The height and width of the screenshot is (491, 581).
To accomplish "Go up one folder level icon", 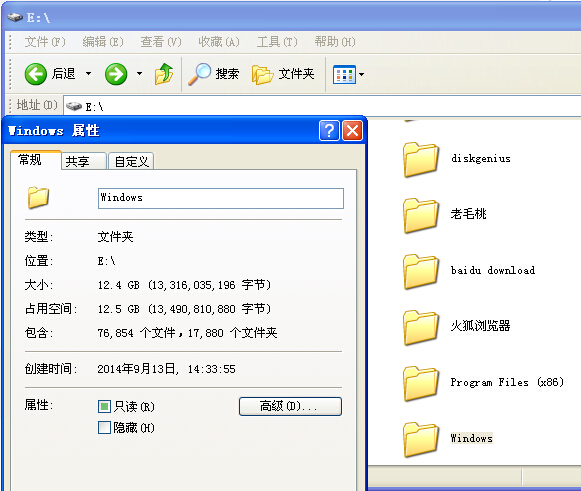I will pyautogui.click(x=164, y=74).
